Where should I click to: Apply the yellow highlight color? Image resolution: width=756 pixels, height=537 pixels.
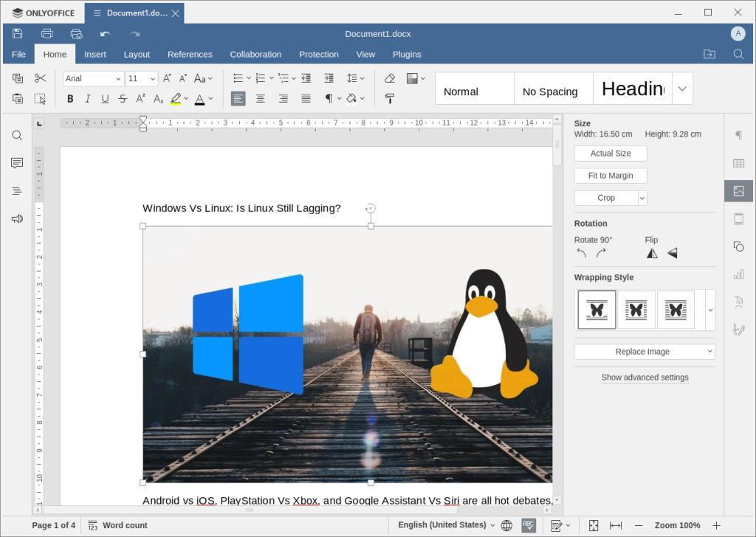pos(176,98)
